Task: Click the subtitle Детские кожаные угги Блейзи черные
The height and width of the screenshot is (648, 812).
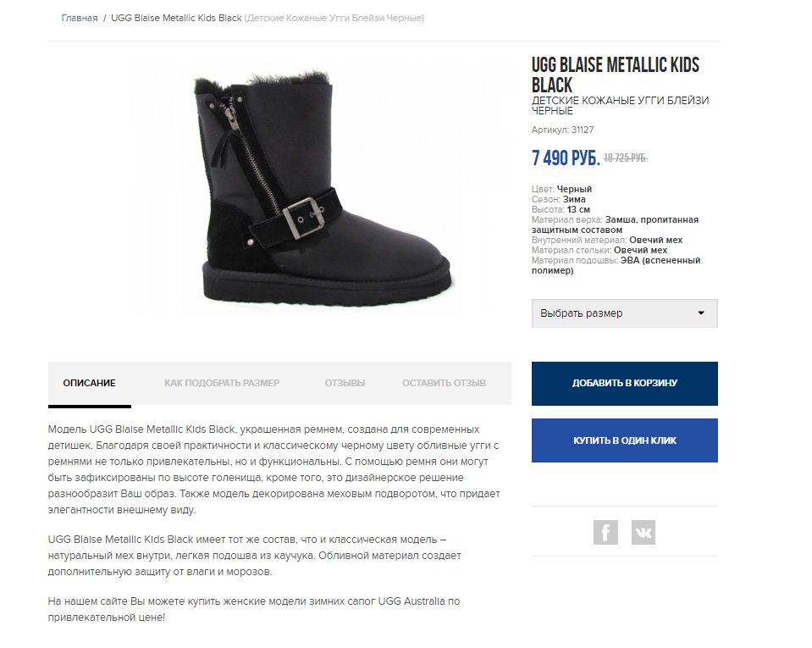Action: [620, 105]
